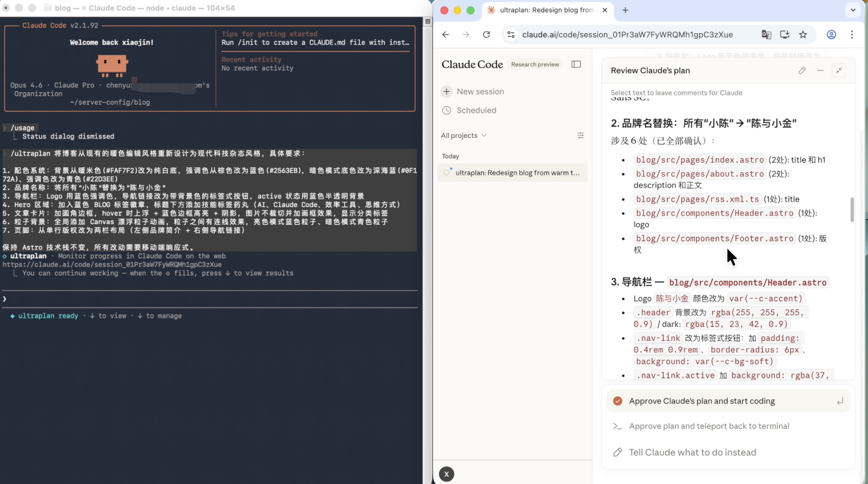This screenshot has width=868, height=484.
Task: Click var(--c-accent) code snippet
Action: [x=766, y=299]
